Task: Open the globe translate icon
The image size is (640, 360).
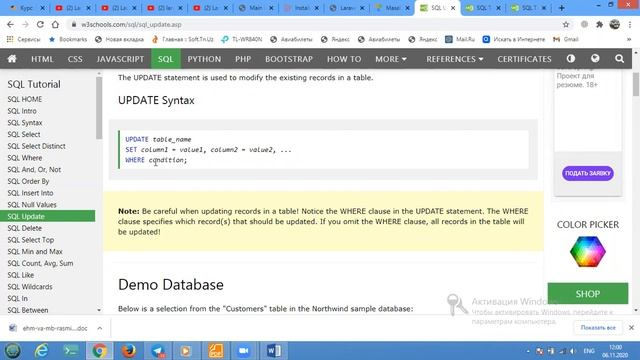Action: 595,59
